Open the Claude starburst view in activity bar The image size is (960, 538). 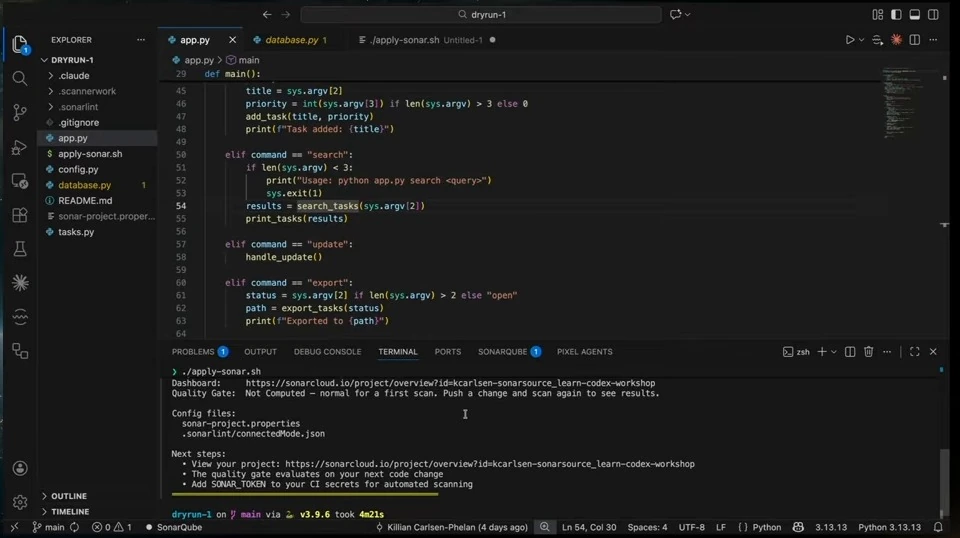point(20,282)
